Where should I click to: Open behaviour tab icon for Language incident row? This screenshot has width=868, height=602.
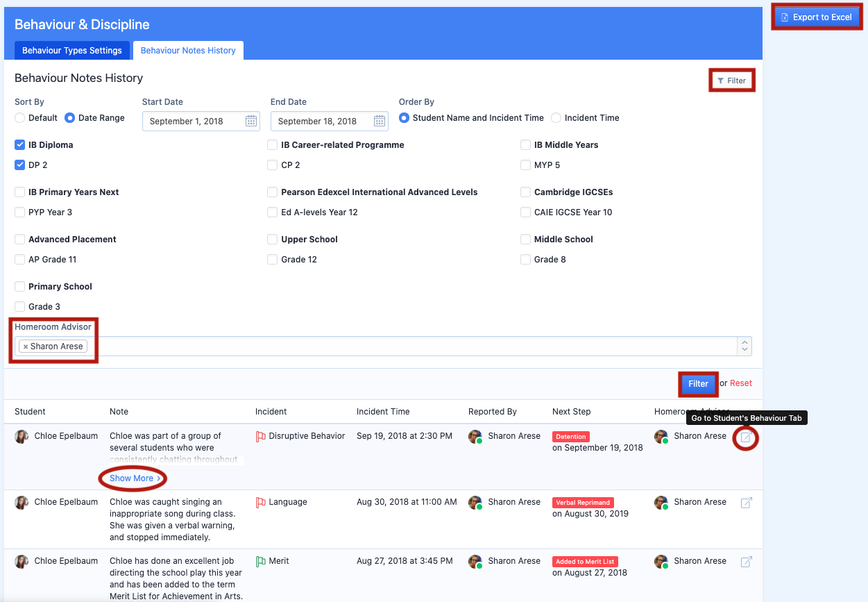pos(746,503)
